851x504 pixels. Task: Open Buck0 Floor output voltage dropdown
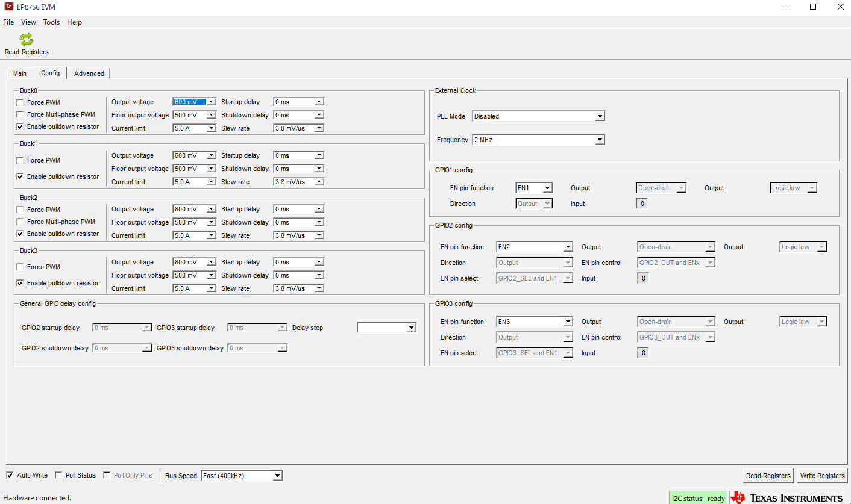tap(194, 115)
